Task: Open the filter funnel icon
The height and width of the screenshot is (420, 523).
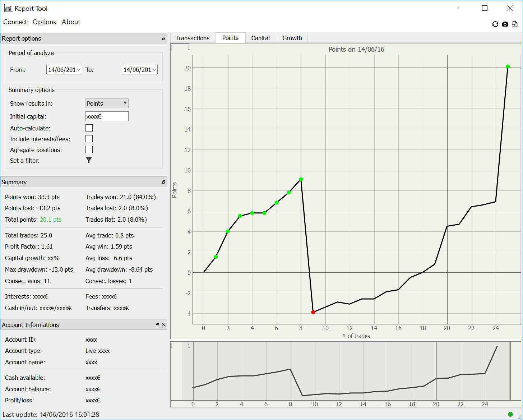Action: (x=89, y=161)
